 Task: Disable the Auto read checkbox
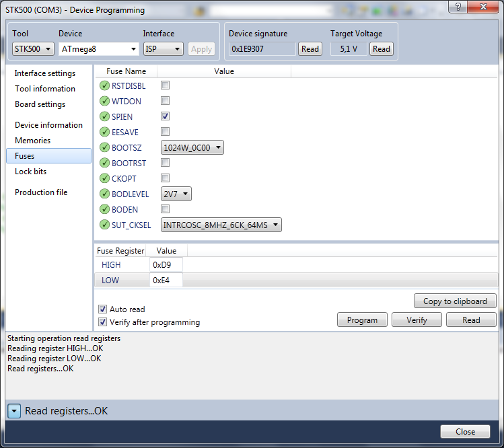[x=102, y=309]
